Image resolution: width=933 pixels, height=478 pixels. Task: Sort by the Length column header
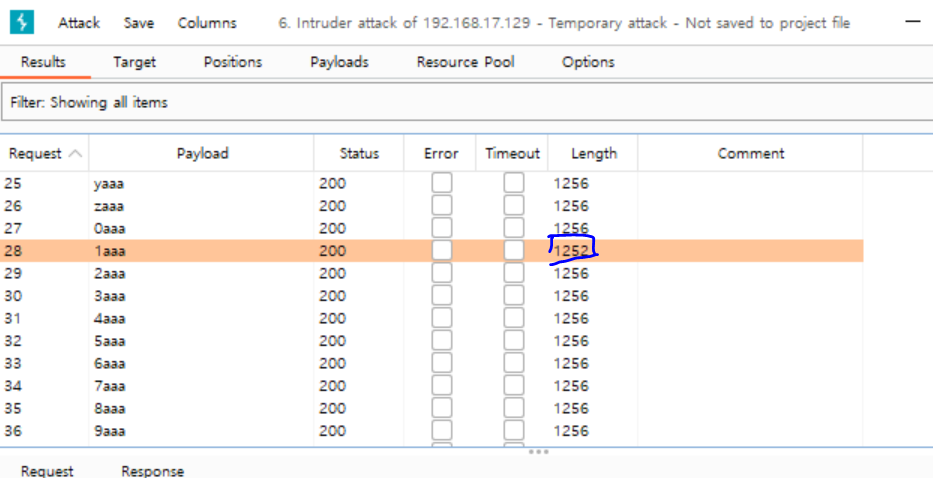(x=594, y=154)
